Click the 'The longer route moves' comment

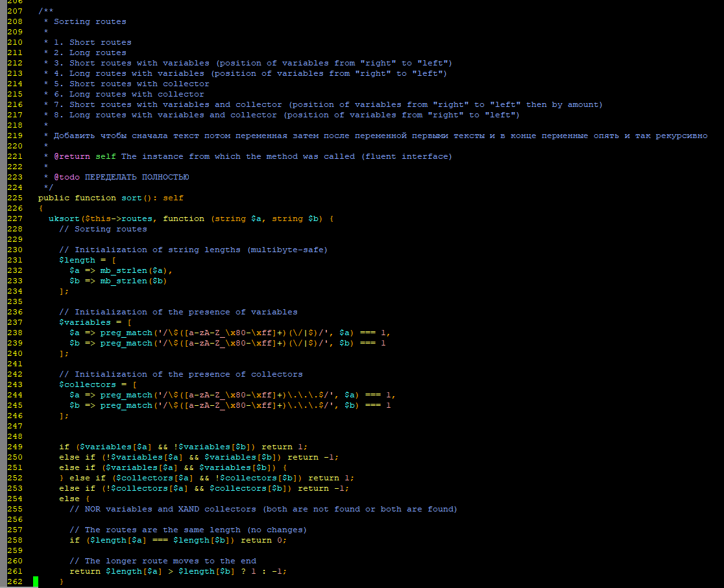coord(162,561)
